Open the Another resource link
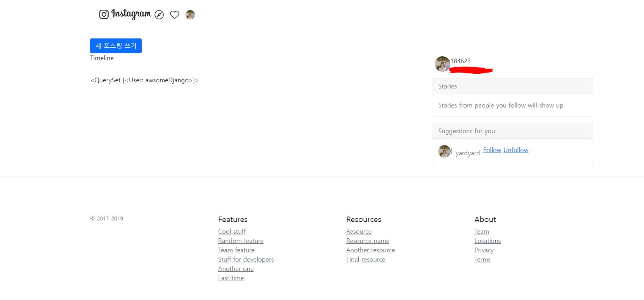644x300 pixels. click(x=371, y=250)
